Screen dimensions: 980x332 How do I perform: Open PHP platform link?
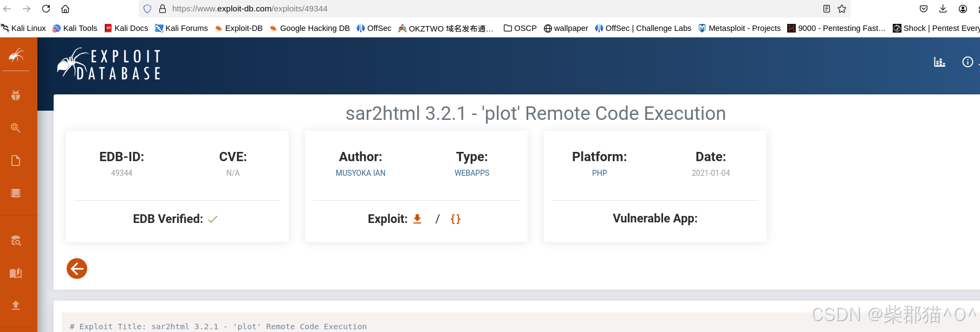coord(599,173)
